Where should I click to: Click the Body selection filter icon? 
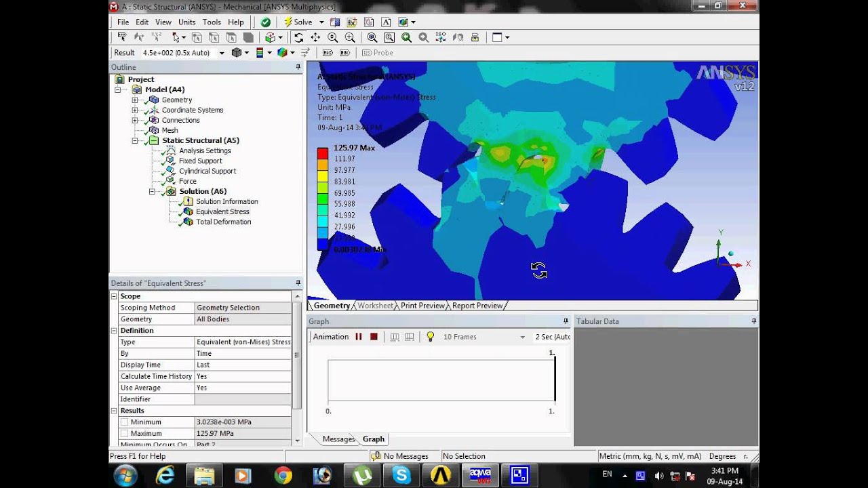coord(248,37)
